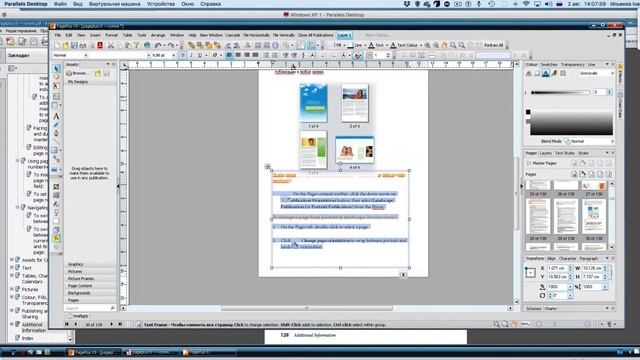The height and width of the screenshot is (360, 640).
Task: Select text colour mode icon in Colour tab
Action: (546, 73)
